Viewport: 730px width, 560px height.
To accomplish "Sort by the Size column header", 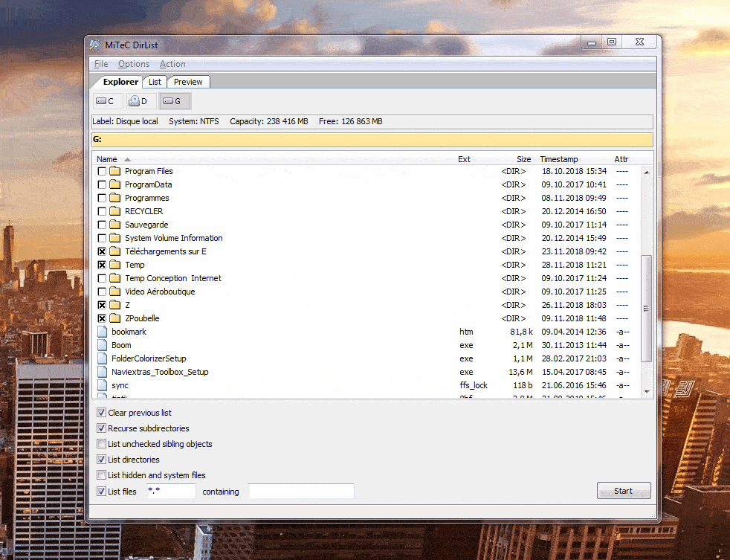I will [x=523, y=159].
